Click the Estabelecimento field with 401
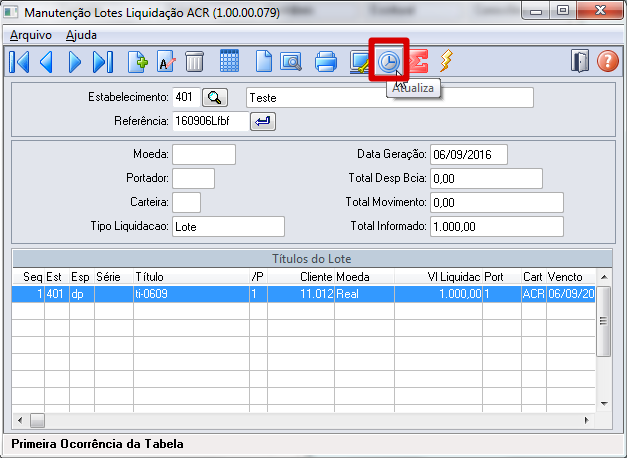This screenshot has width=627, height=458. [x=186, y=97]
